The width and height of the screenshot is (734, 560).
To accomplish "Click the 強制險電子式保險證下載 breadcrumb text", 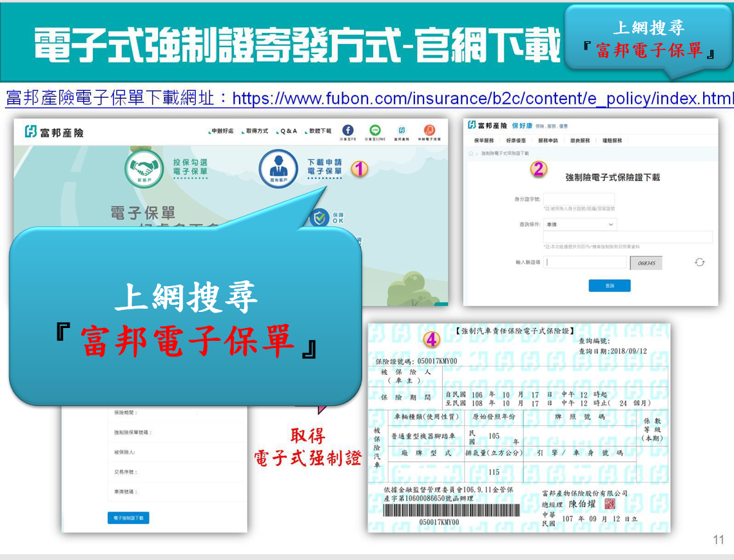I will tap(505, 153).
